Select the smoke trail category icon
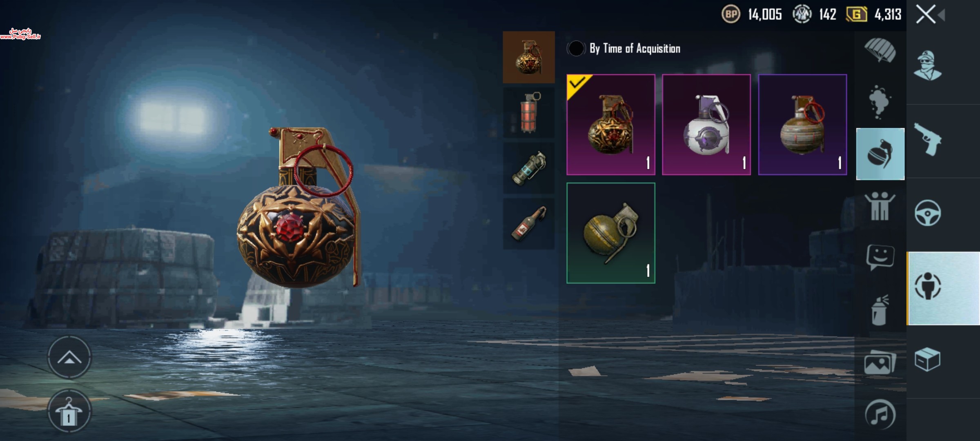This screenshot has width=980, height=441. 879,102
